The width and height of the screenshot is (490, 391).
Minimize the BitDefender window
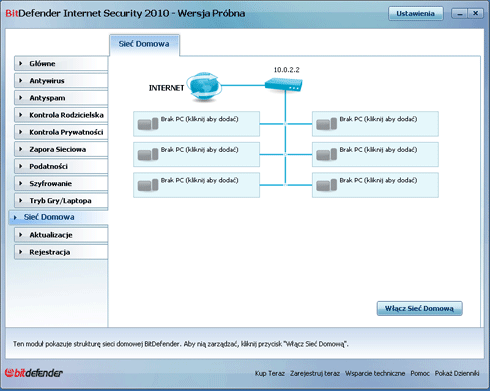tap(459, 14)
